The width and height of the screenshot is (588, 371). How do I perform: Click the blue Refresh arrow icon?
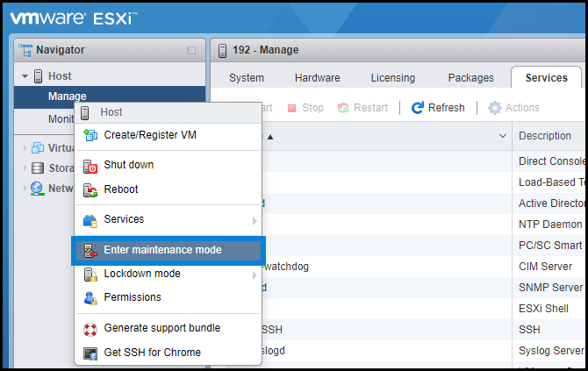[418, 108]
